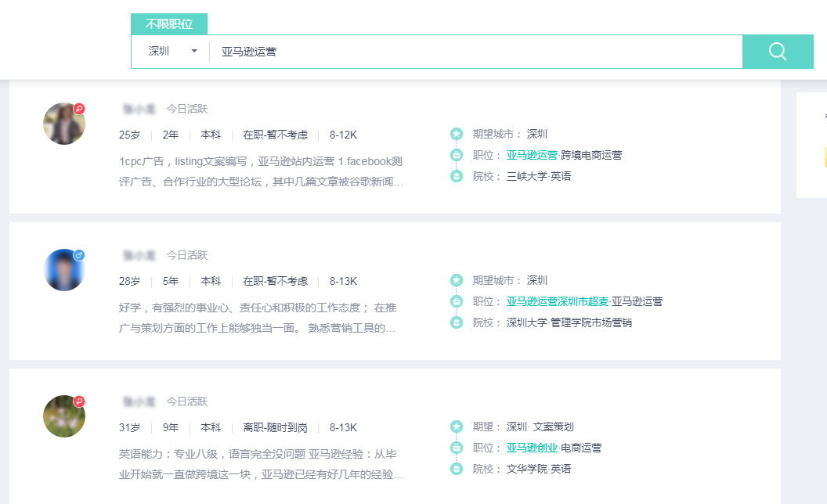Click 职位 briefcase icon beside 亚马逊运营深圳市超麦
The height and width of the screenshot is (504, 827).
click(457, 301)
